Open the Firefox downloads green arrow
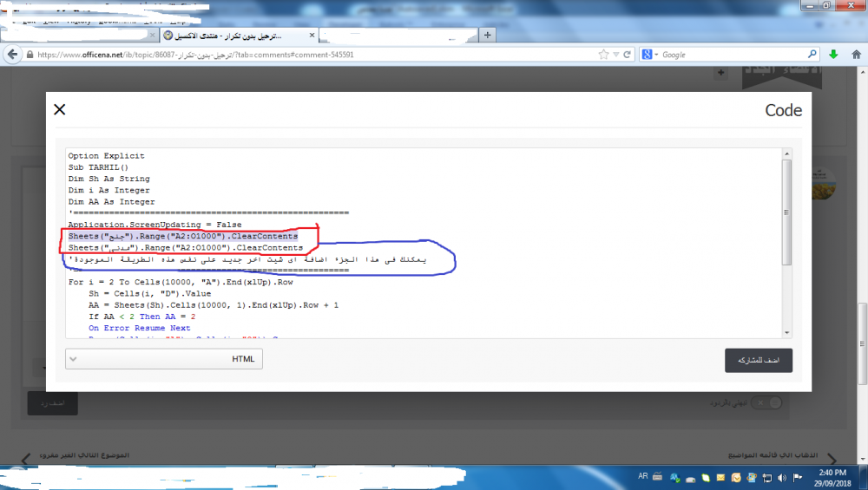The height and width of the screenshot is (490, 868). (833, 55)
